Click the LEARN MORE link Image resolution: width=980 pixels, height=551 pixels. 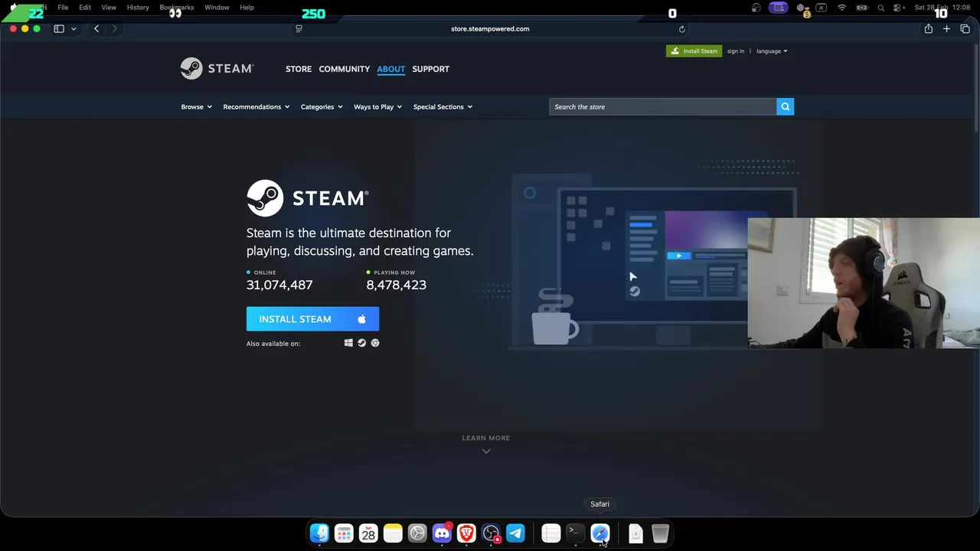tap(486, 438)
